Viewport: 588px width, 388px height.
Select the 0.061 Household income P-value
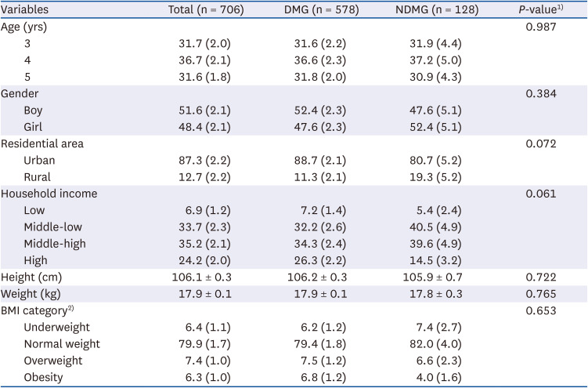click(x=541, y=194)
